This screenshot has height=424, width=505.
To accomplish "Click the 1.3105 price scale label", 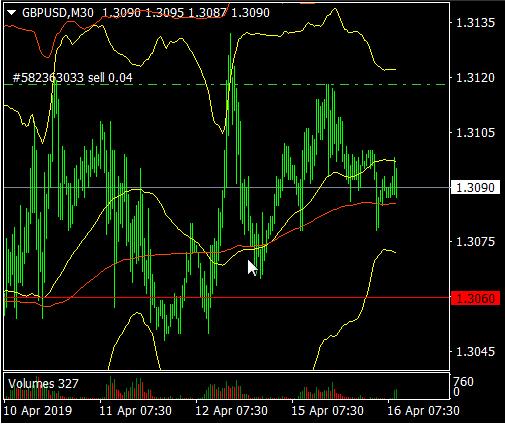I will (x=475, y=133).
